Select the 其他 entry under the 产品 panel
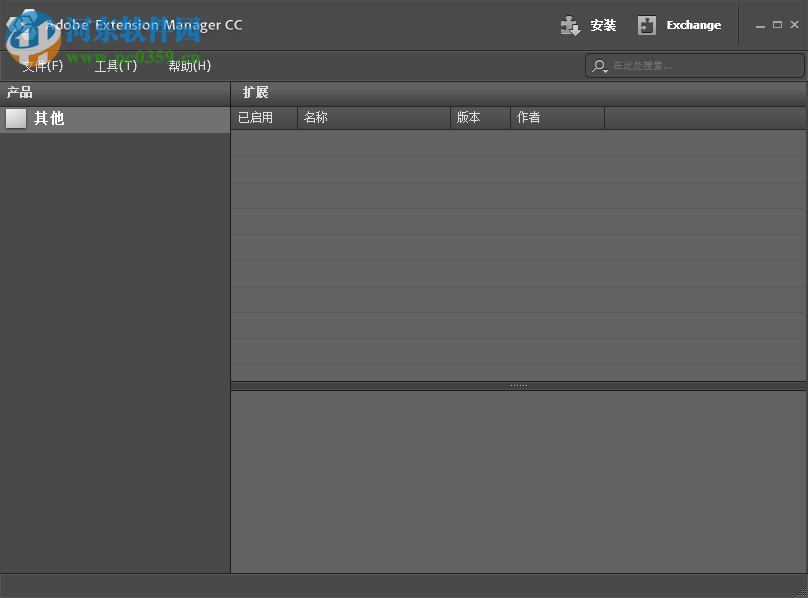Image resolution: width=808 pixels, height=598 pixels. coord(47,118)
